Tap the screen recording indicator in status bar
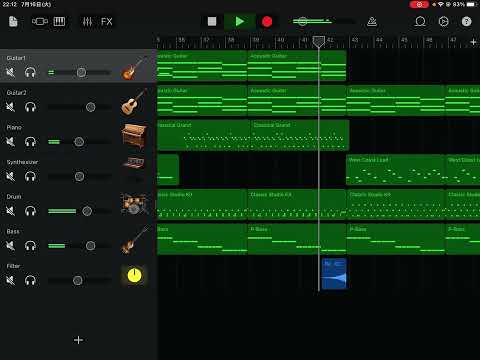Viewport: 480px width, 360px height. pyautogui.click(x=419, y=4)
